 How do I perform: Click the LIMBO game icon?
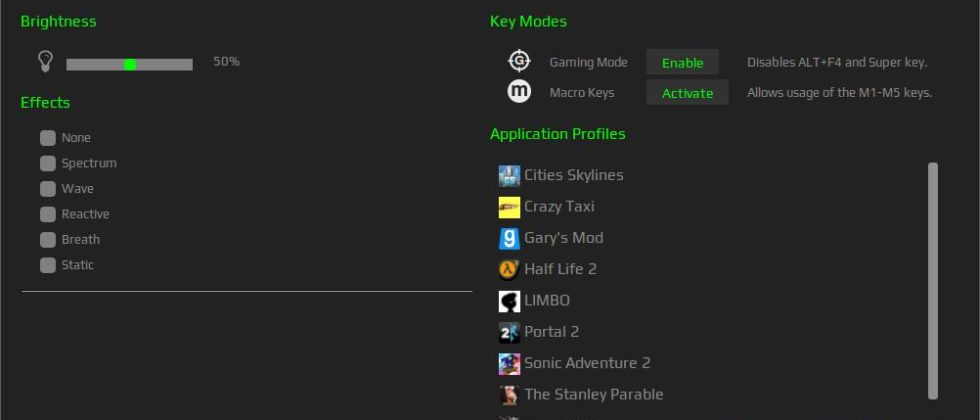tap(509, 301)
